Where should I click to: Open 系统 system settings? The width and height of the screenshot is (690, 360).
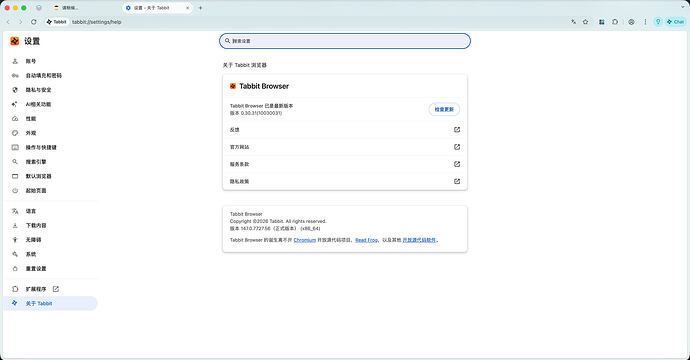pos(30,254)
